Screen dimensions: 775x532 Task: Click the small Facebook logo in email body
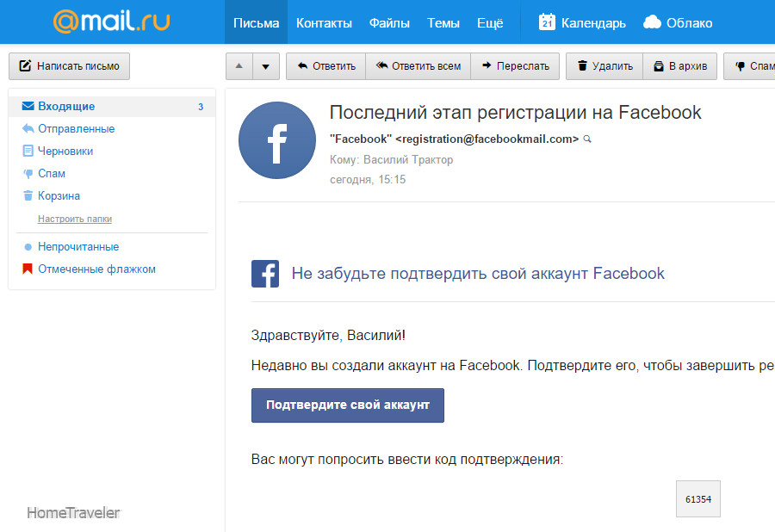tap(265, 274)
